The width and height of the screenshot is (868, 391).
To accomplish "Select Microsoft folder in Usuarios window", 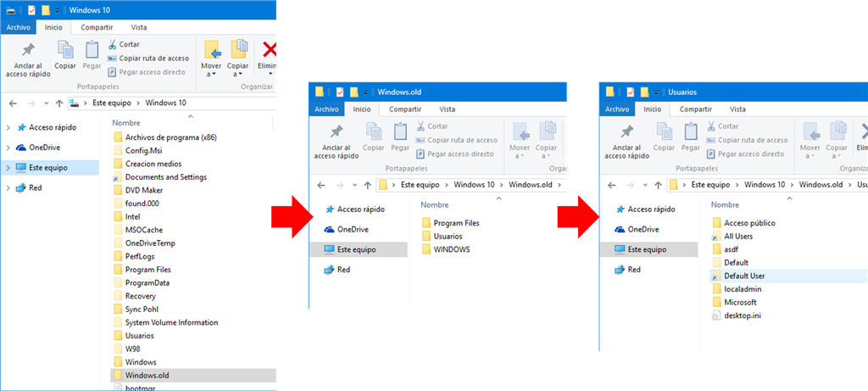I will click(x=735, y=303).
